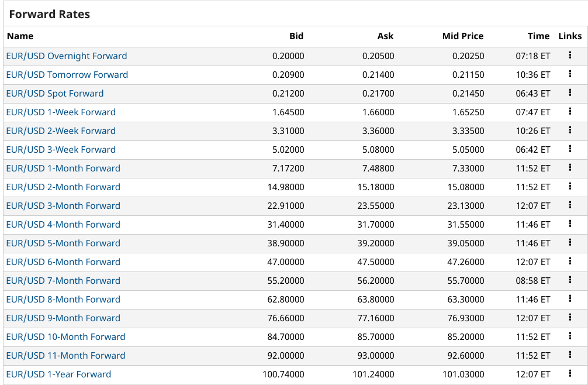This screenshot has height=385, width=588.
Task: Open links menu for EUR/USD Spot Forward
Action: [570, 93]
